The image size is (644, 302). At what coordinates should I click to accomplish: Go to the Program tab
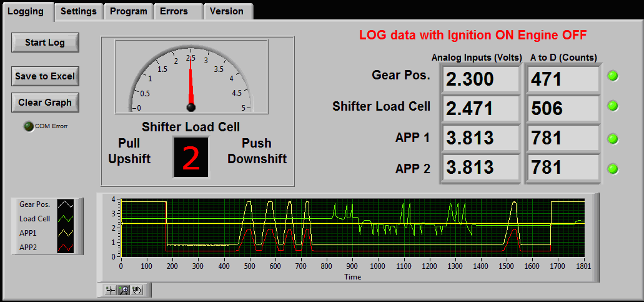128,11
